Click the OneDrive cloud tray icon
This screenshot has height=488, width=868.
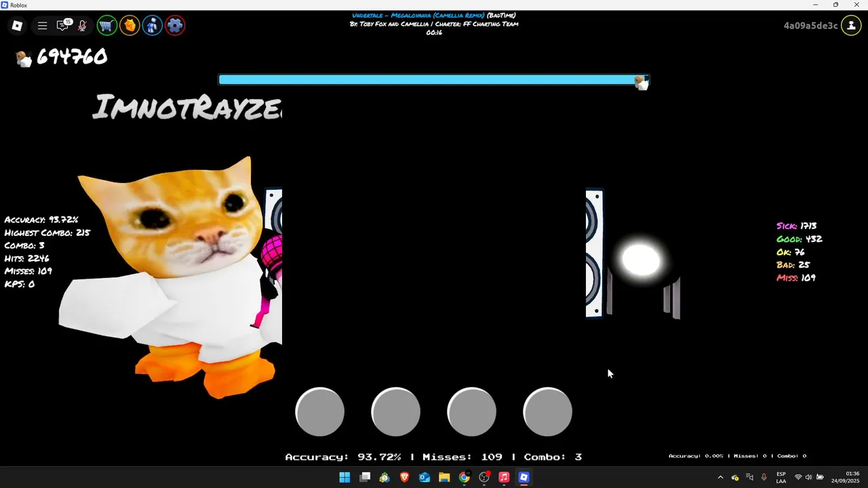point(734,477)
